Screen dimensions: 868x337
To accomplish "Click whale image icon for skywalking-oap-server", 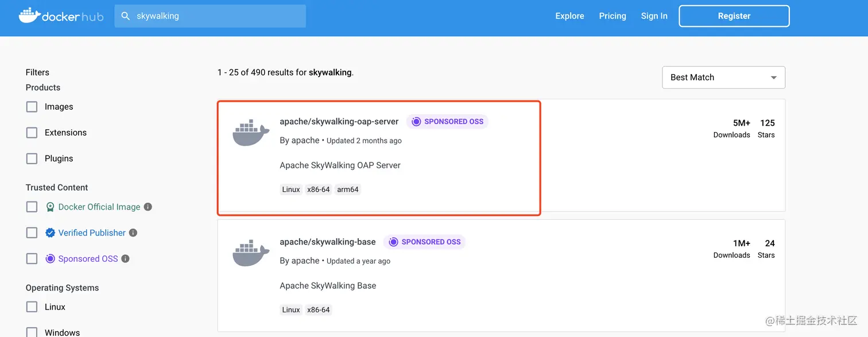I will (251, 133).
